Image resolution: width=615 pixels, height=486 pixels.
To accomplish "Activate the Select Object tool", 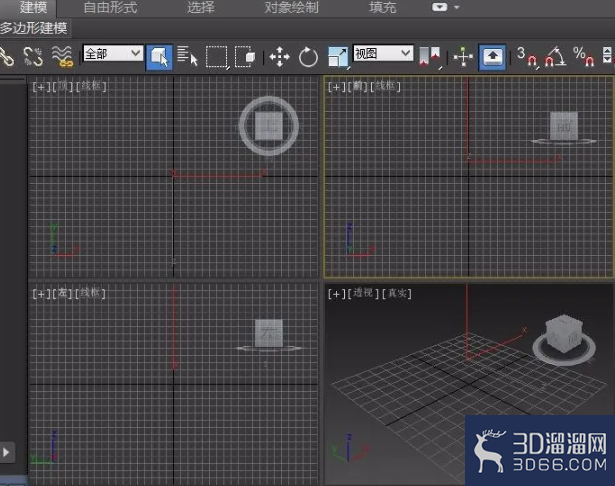I will click(x=159, y=57).
